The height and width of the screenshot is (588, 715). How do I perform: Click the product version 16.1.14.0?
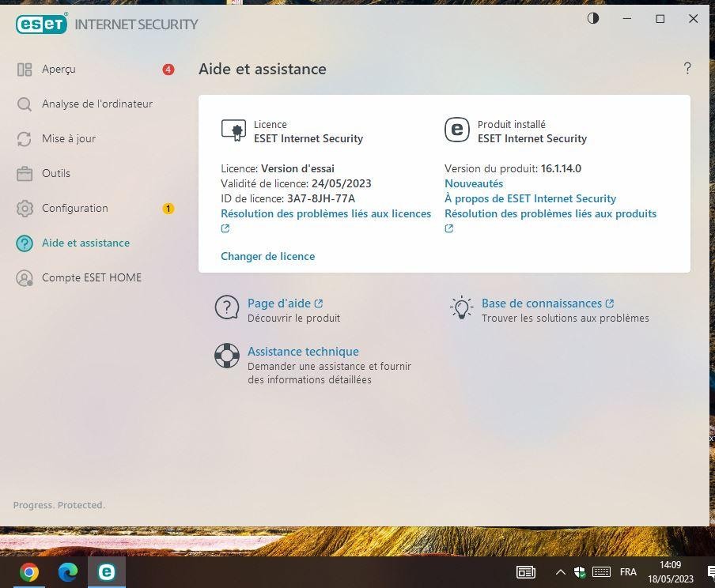click(561, 168)
